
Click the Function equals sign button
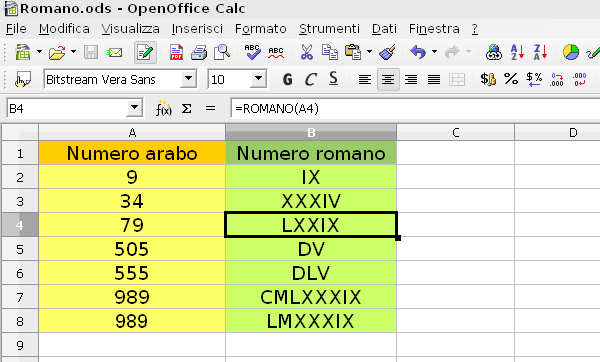[x=210, y=109]
